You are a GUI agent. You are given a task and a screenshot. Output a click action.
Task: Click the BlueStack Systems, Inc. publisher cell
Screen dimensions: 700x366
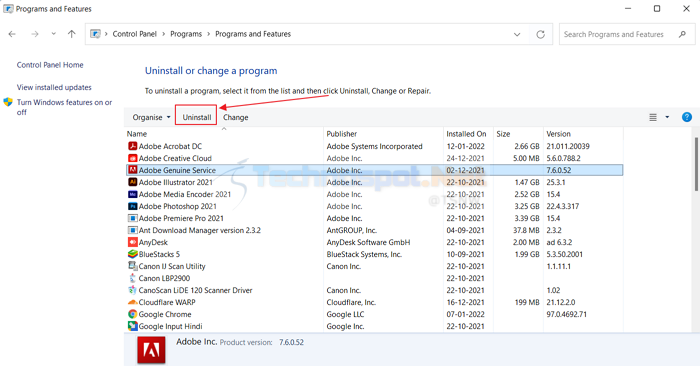pyautogui.click(x=364, y=254)
